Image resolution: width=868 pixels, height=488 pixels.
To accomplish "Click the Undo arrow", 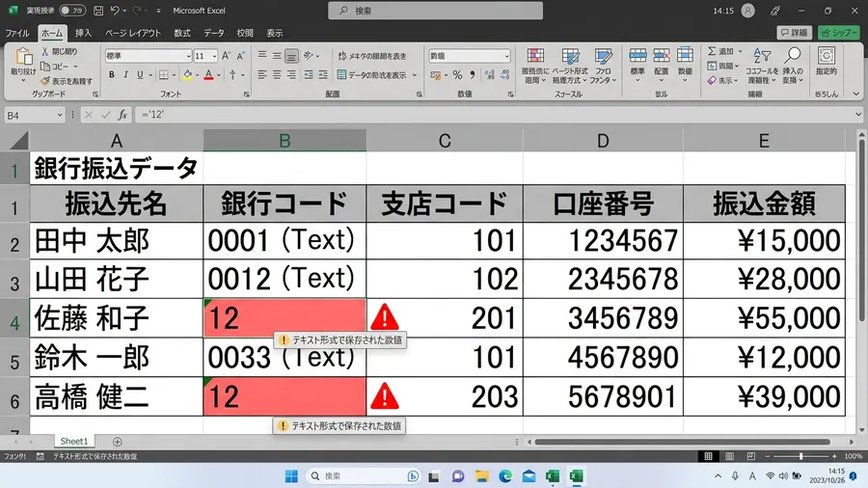I will 115,11.
